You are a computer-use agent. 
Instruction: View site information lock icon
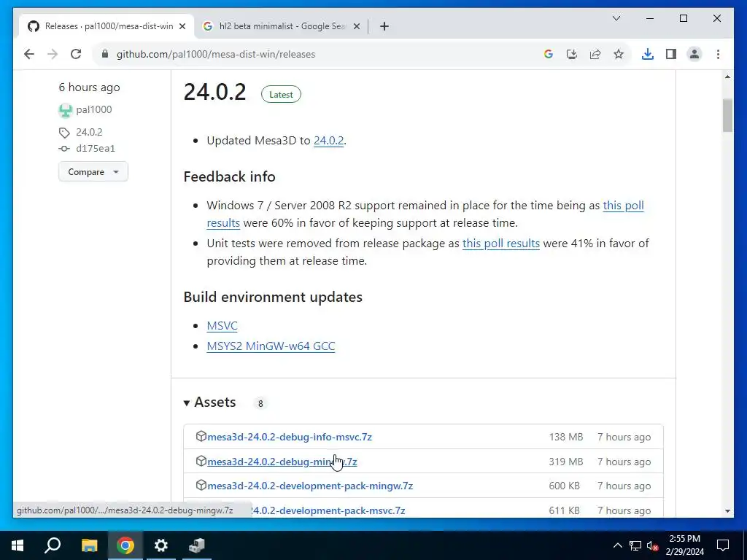105,54
